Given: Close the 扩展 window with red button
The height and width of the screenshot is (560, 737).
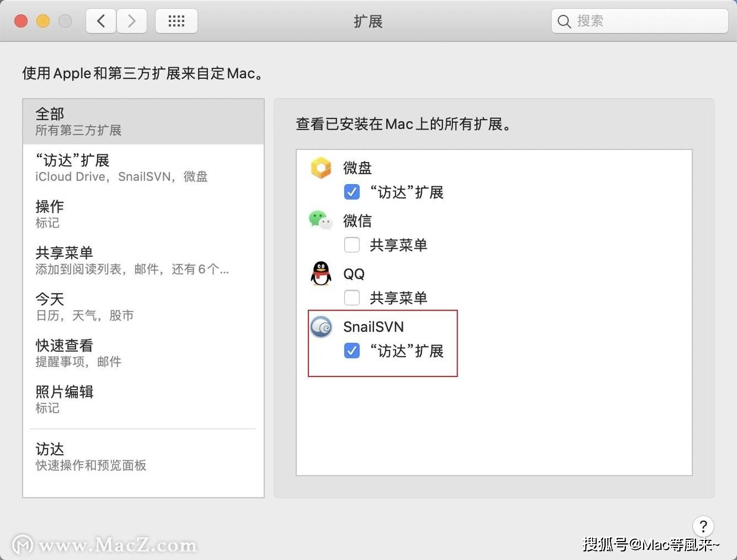Looking at the screenshot, I should [x=21, y=21].
